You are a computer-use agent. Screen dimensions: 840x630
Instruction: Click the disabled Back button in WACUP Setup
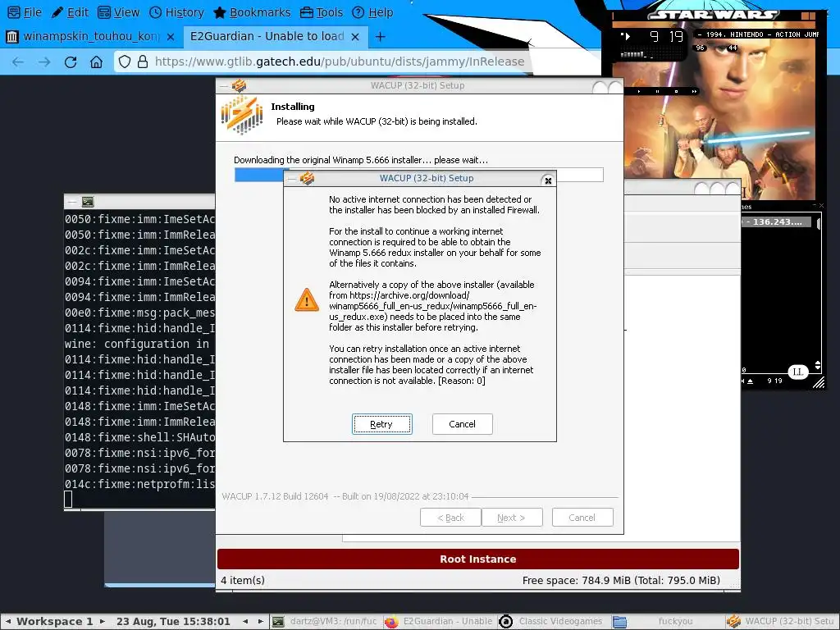(450, 518)
